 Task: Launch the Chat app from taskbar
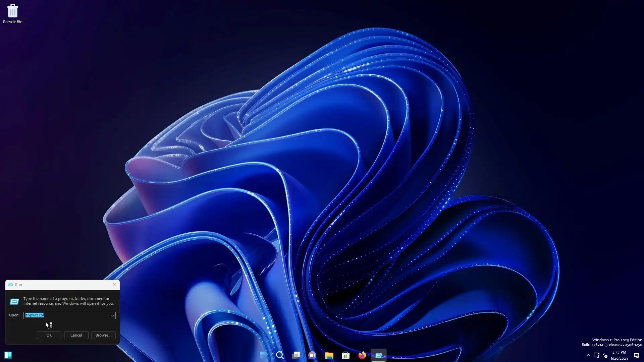pyautogui.click(x=312, y=355)
